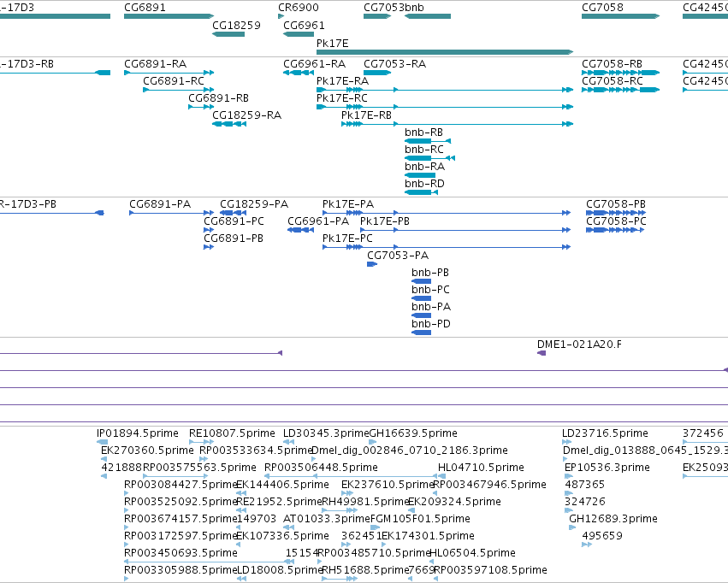
Task: Open the Pk17E-PA protein label
Action: click(x=348, y=204)
